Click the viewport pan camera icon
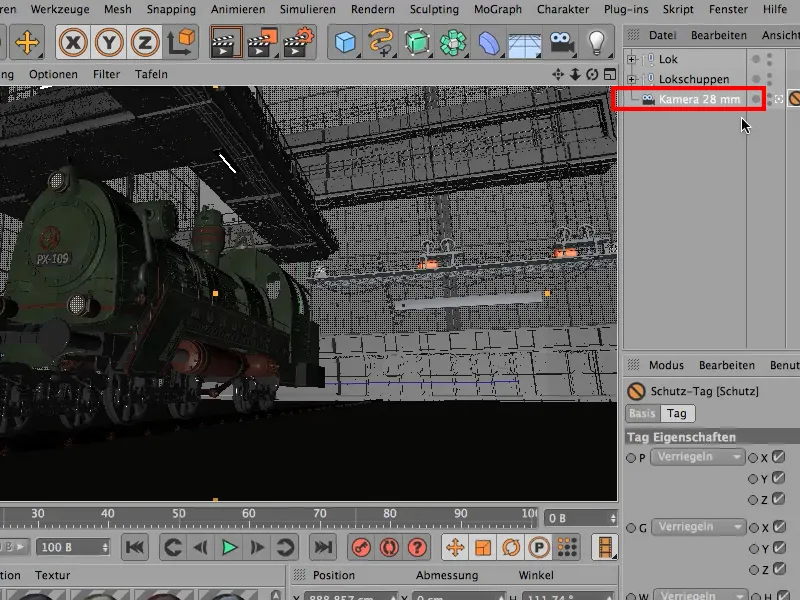 point(558,74)
